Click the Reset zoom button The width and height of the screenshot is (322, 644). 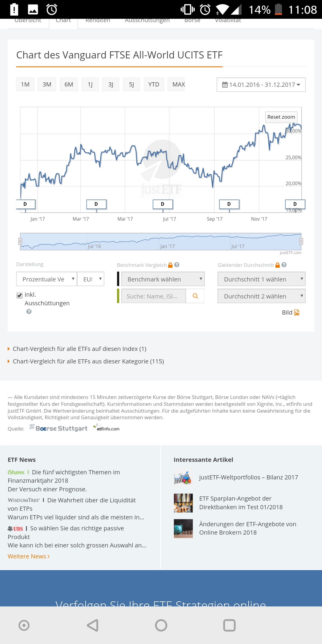[x=281, y=117]
